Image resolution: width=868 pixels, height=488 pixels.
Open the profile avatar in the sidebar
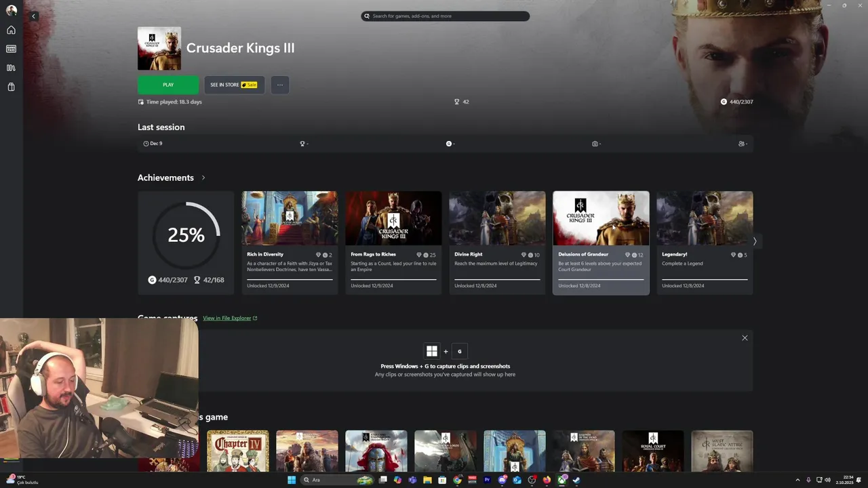click(11, 10)
